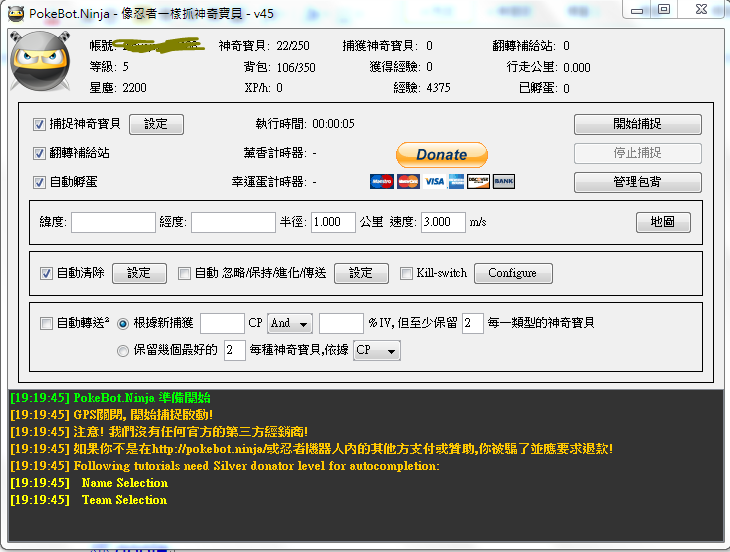The image size is (730, 552).
Task: Click the VISA card icon
Action: 434,182
